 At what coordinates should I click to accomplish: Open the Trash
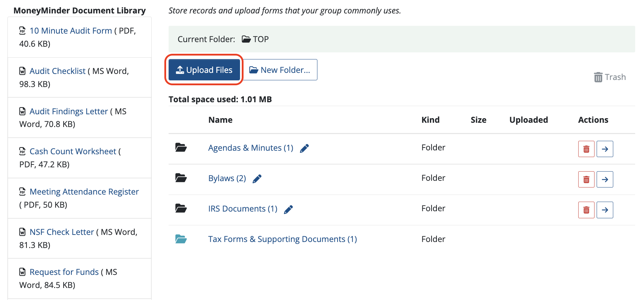(x=610, y=77)
